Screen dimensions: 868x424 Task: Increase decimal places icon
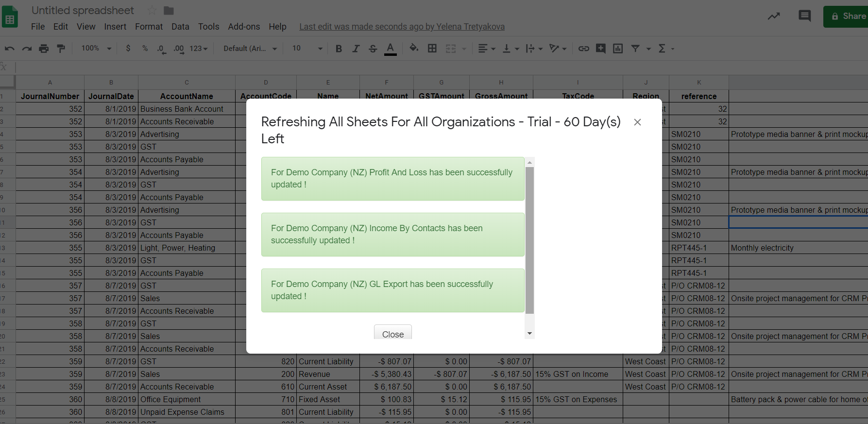pos(179,49)
